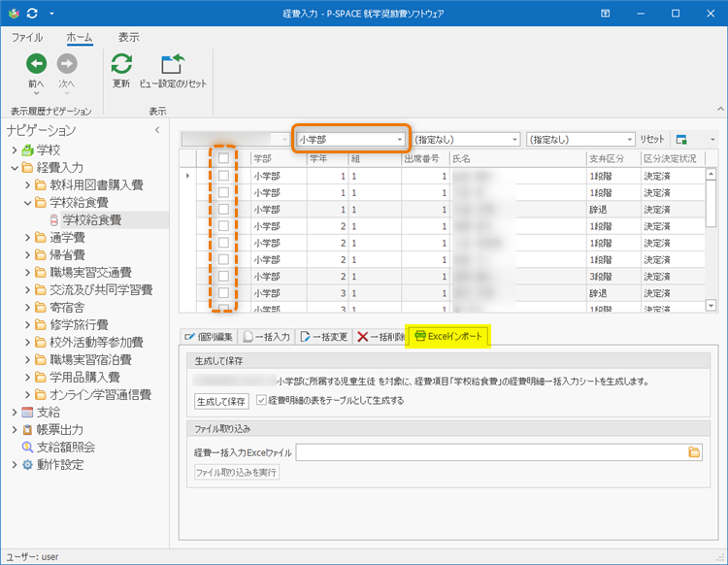Expand the 支給 tree node
728x565 pixels.
click(x=15, y=412)
